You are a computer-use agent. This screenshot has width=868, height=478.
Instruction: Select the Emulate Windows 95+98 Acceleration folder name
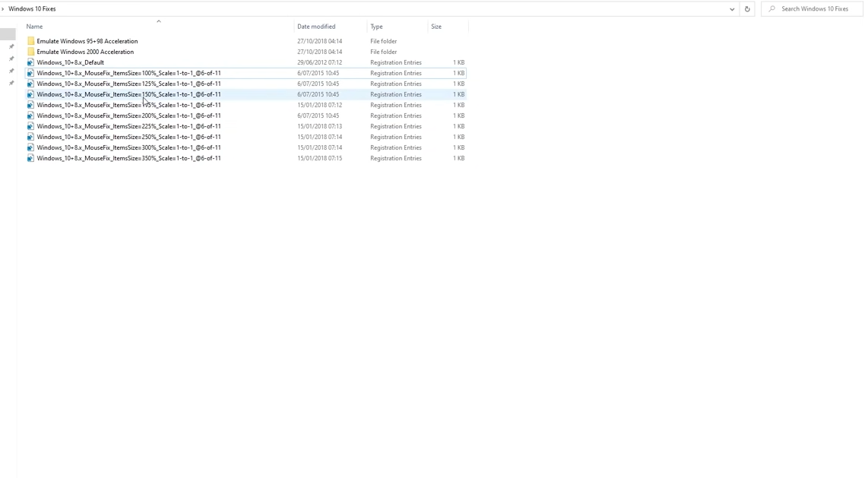(x=87, y=41)
